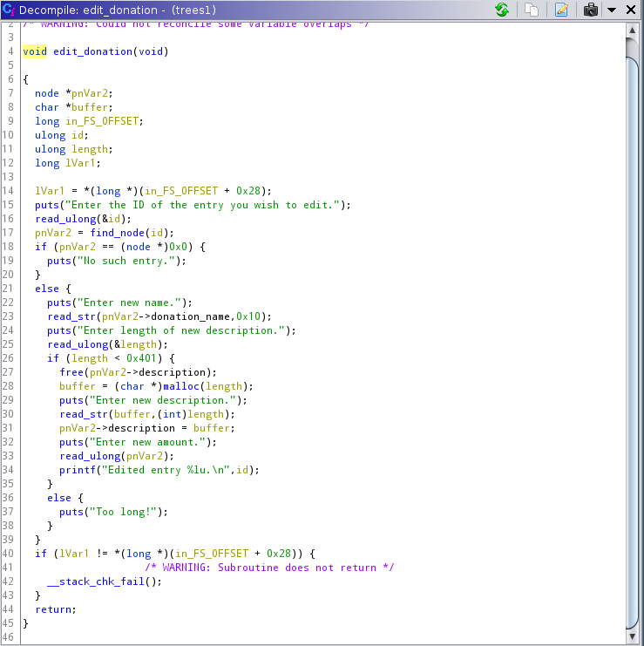The image size is (644, 646).
Task: Click the 'else' keyword on line 21
Action: coord(47,289)
